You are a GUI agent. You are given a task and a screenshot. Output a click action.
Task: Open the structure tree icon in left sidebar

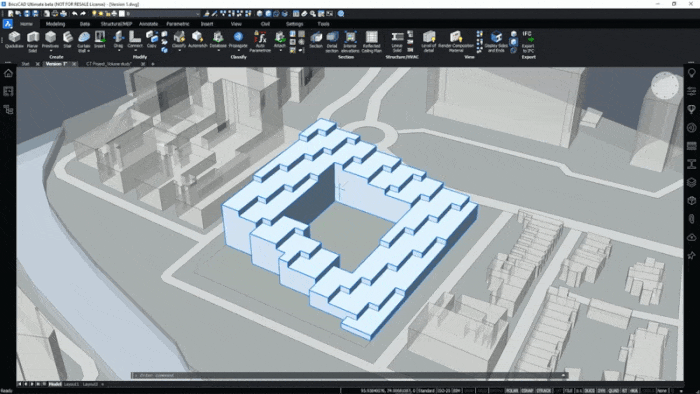point(8,109)
